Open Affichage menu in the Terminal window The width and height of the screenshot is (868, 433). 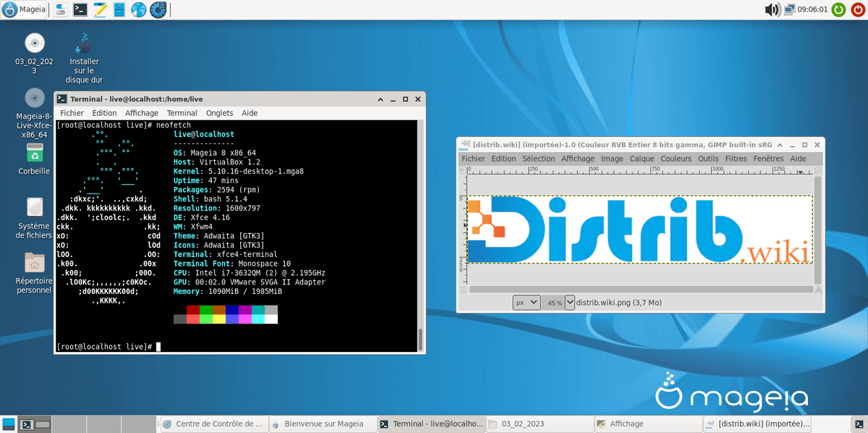point(142,113)
